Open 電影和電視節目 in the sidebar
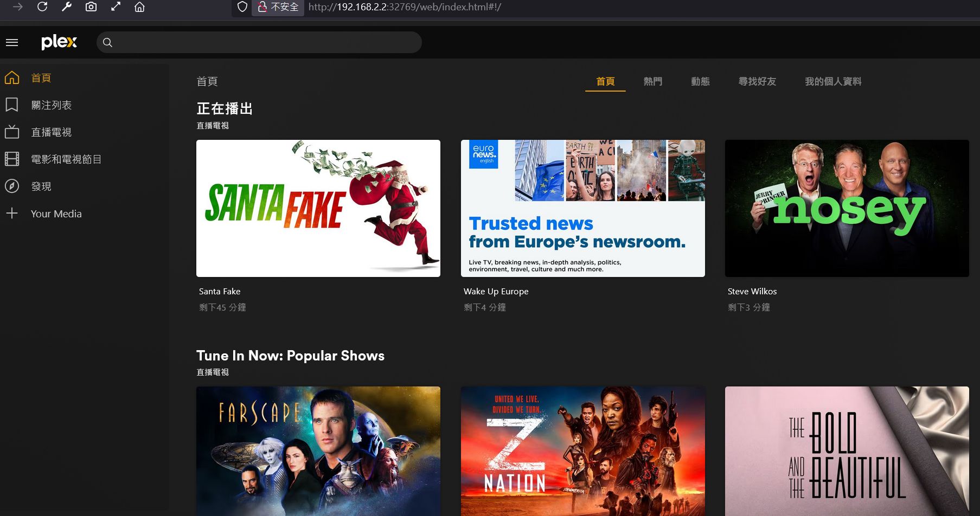This screenshot has width=980, height=516. click(x=66, y=159)
